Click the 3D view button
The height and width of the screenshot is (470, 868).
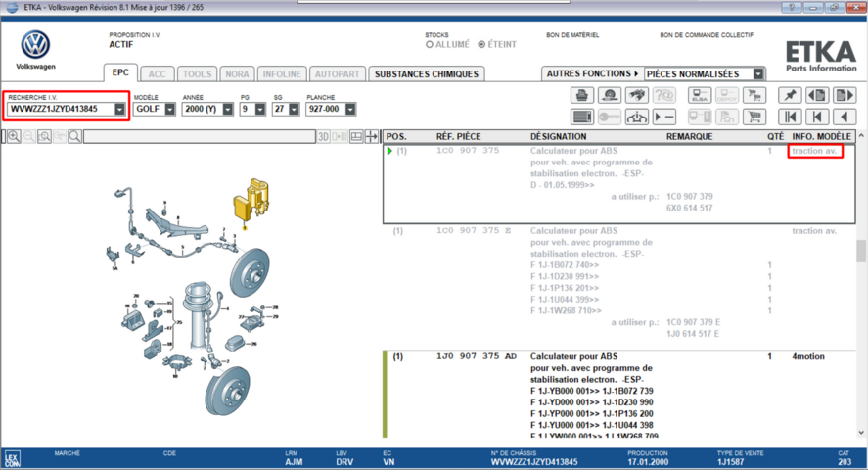[323, 136]
